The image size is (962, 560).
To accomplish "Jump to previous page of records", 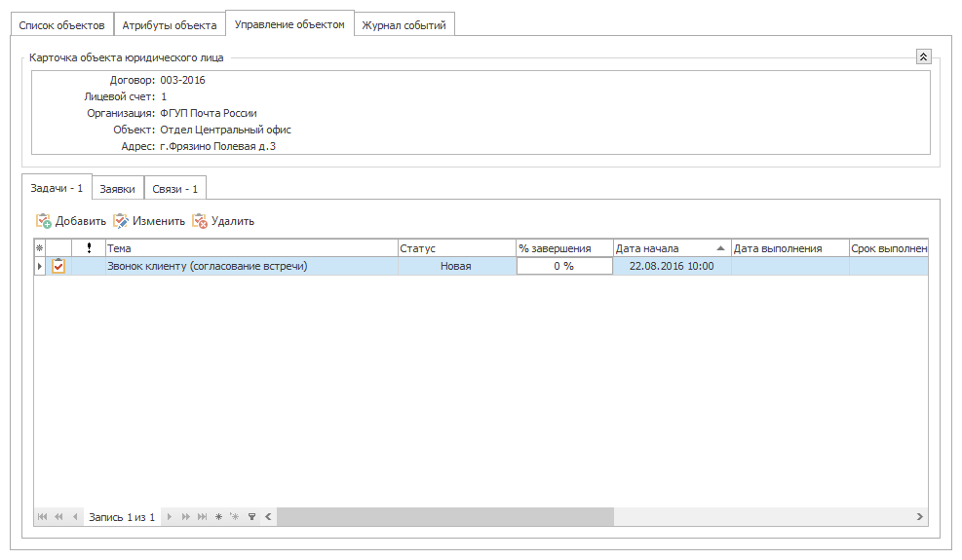I will (x=58, y=516).
